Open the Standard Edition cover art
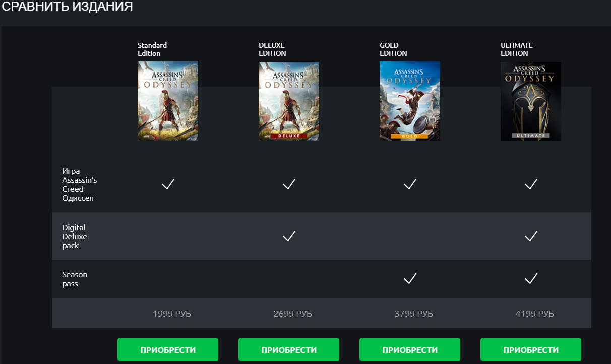611x364 pixels. pyautogui.click(x=168, y=101)
